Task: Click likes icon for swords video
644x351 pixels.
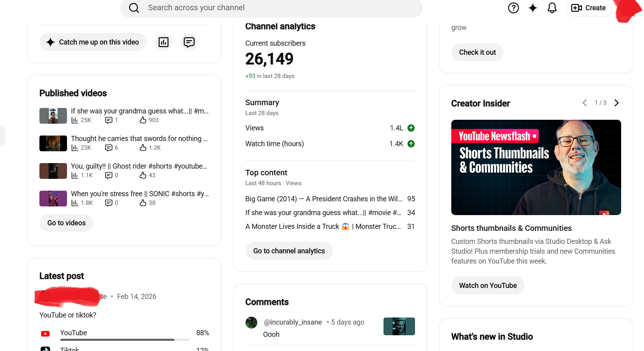Action: [143, 148]
